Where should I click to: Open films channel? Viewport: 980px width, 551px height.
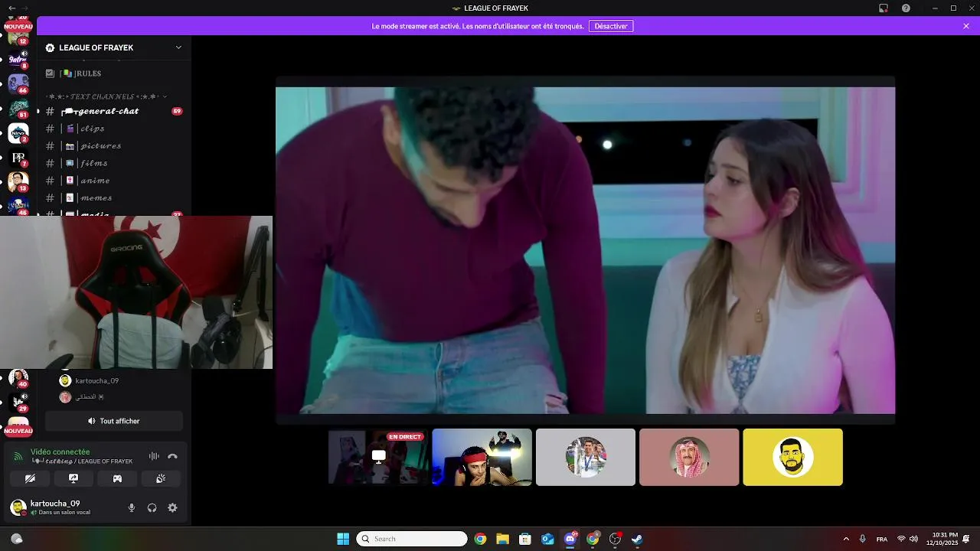pos(114,163)
